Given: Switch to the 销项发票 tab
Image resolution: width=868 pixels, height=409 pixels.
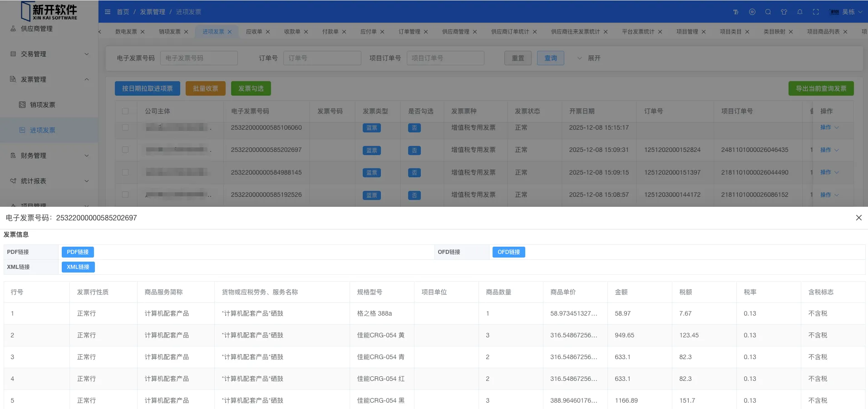Looking at the screenshot, I should pos(169,32).
